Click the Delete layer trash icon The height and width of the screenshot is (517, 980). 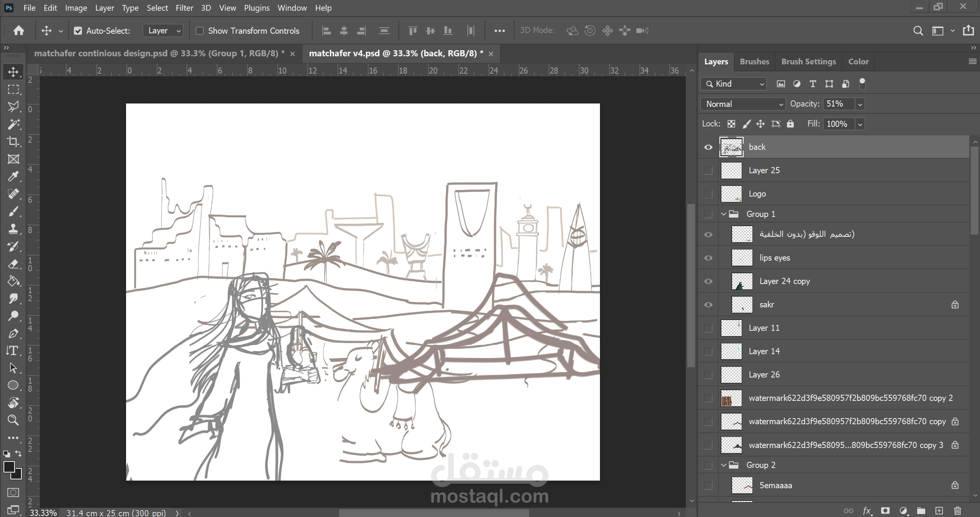[x=957, y=510]
